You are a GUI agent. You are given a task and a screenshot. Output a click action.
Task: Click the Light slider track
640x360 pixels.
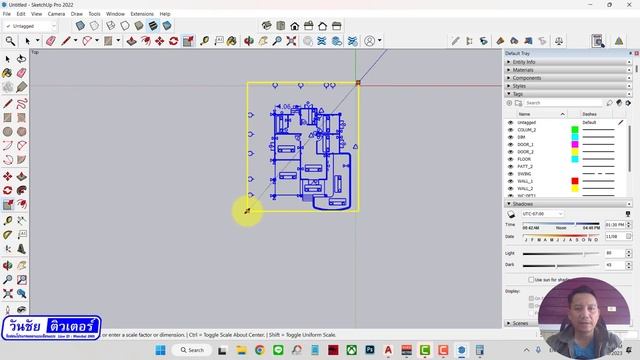(561, 254)
